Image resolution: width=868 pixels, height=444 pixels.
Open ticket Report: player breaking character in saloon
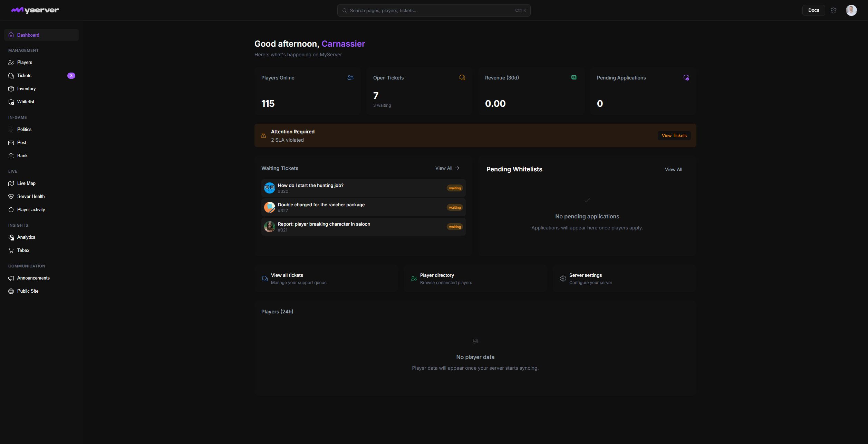pyautogui.click(x=363, y=227)
